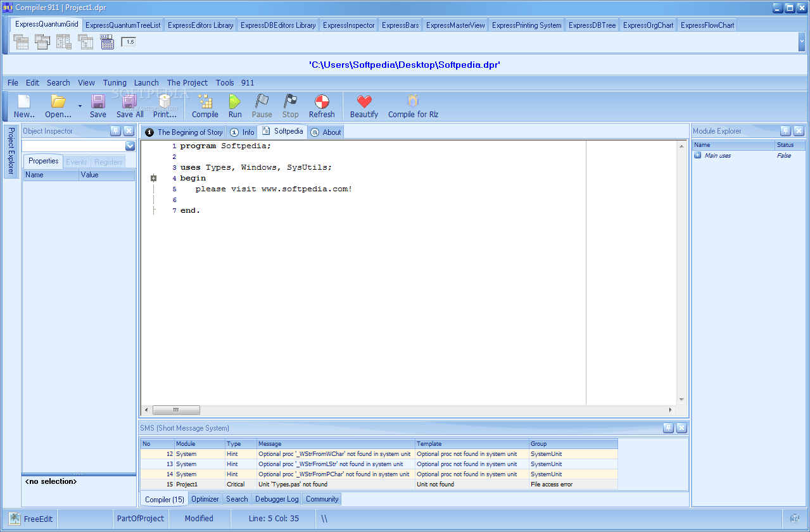Viewport: 810px width, 532px height.
Task: Switch to the Optimizer bottom tab
Action: (x=205, y=499)
